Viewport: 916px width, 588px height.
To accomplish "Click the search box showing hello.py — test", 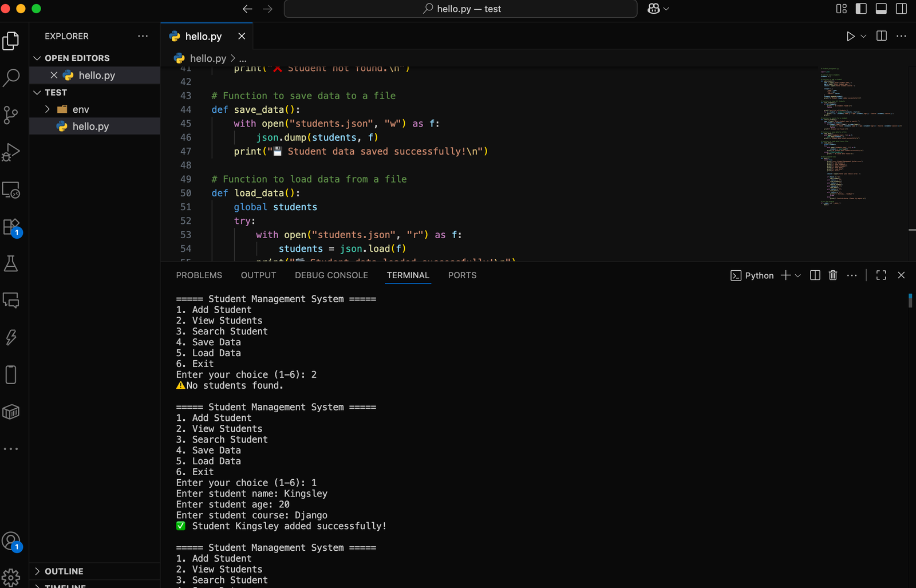I will 460,9.
